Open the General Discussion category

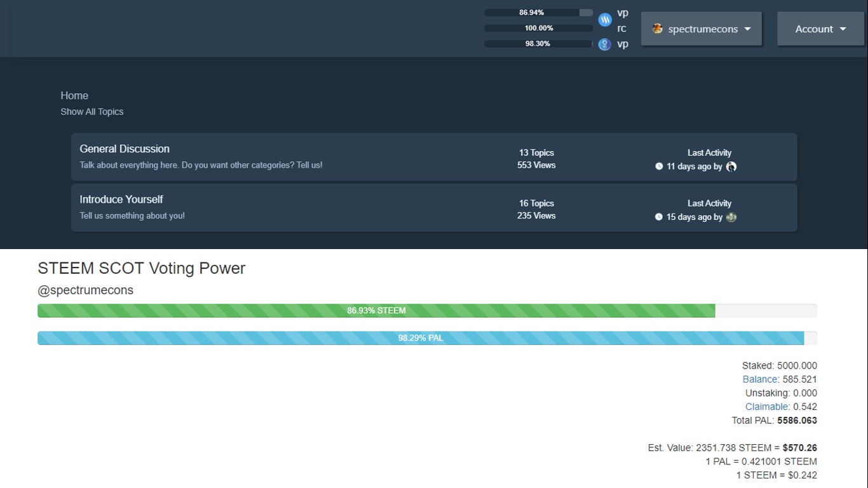(125, 149)
